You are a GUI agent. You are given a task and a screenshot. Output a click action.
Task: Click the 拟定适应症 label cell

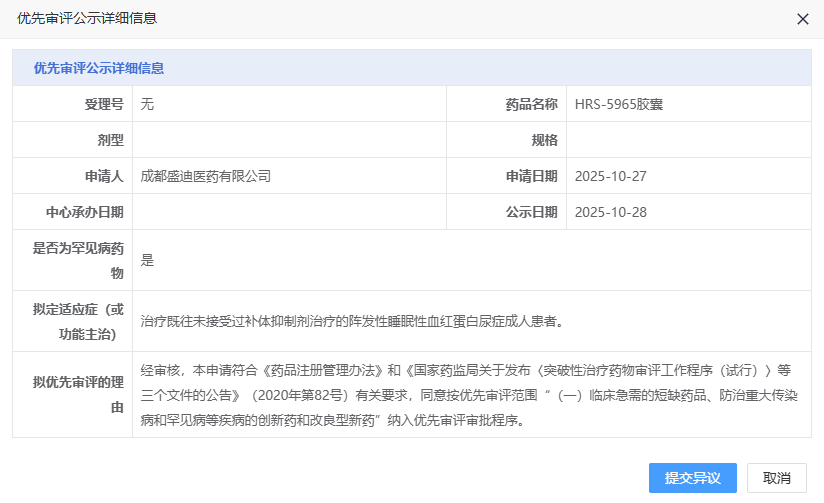pos(78,321)
